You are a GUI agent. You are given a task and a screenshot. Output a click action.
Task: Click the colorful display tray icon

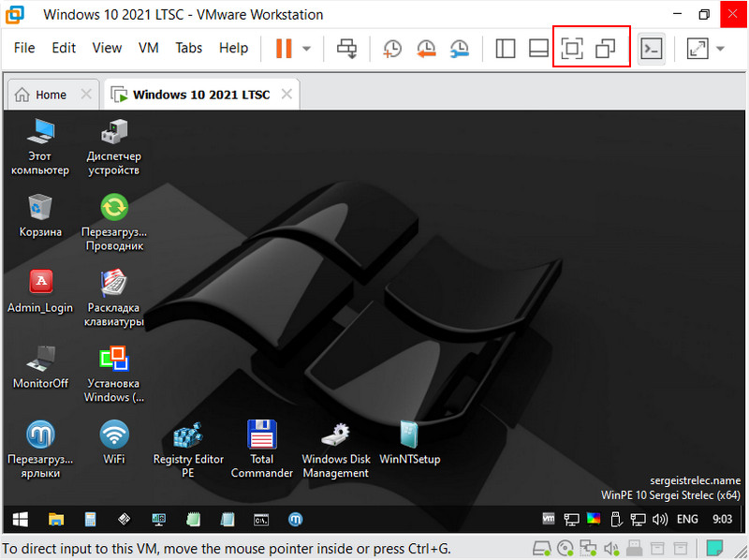[x=594, y=519]
